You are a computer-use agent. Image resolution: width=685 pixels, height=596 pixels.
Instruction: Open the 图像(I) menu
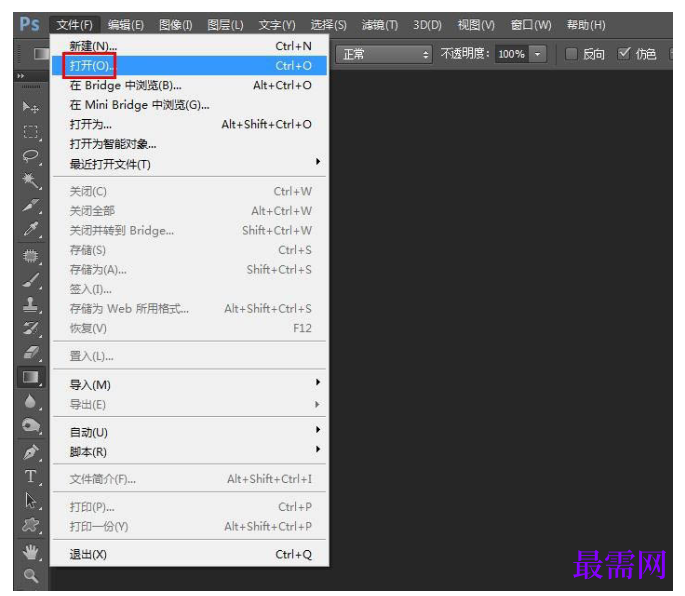(x=176, y=25)
